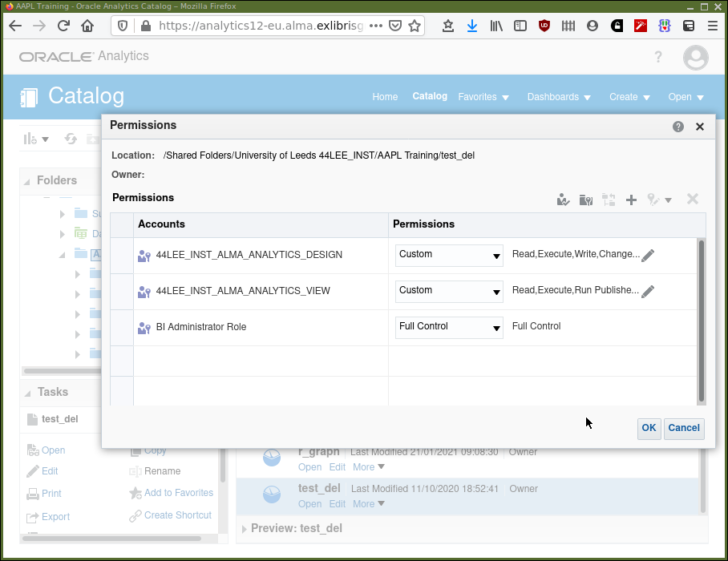Open the Favorites dropdown menu
Viewport: 728px width, 561px height.
[483, 97]
